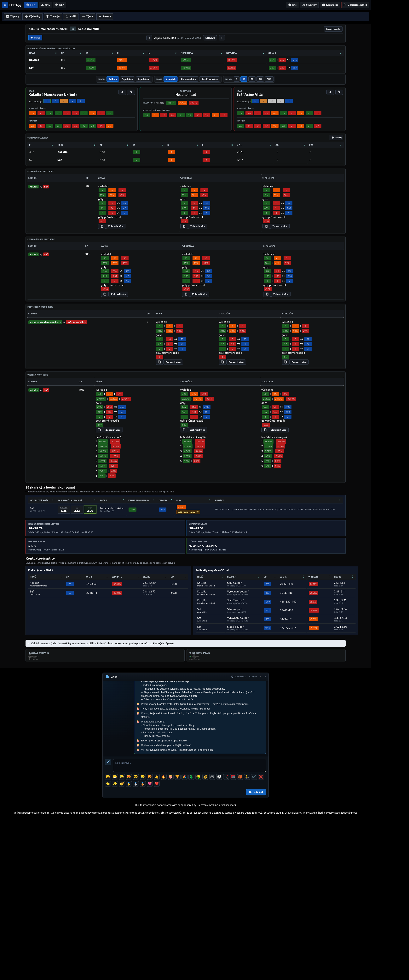Viewport: 409px width, 980px height.
Task: Expand Zobrazit více under same-teams 1. poločas
Action: click(236, 362)
